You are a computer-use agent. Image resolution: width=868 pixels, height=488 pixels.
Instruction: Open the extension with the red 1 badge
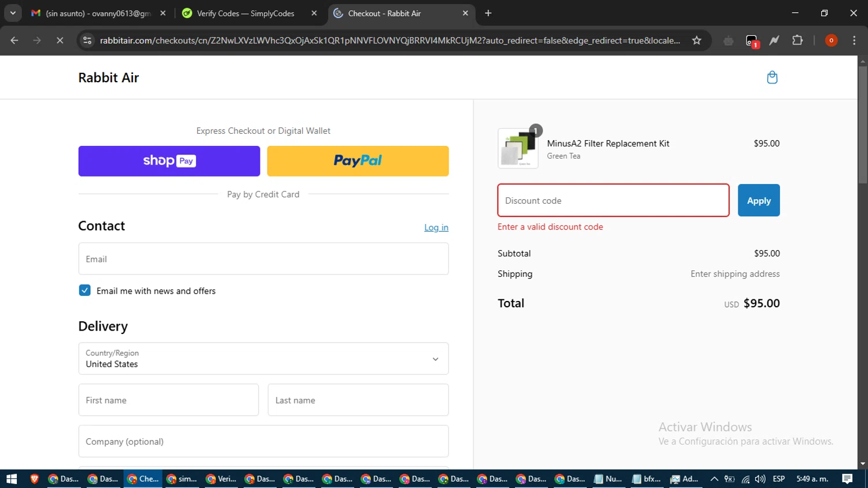752,41
